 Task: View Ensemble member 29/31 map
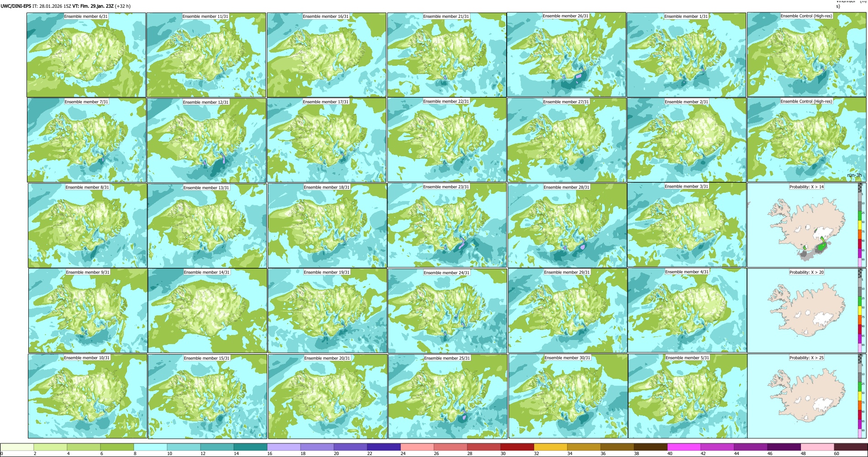coord(567,311)
